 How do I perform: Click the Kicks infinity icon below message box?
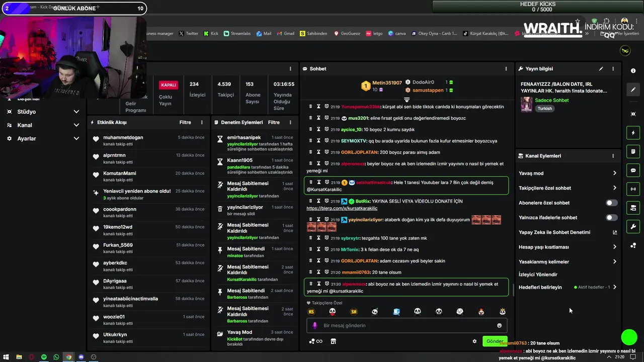click(316, 341)
